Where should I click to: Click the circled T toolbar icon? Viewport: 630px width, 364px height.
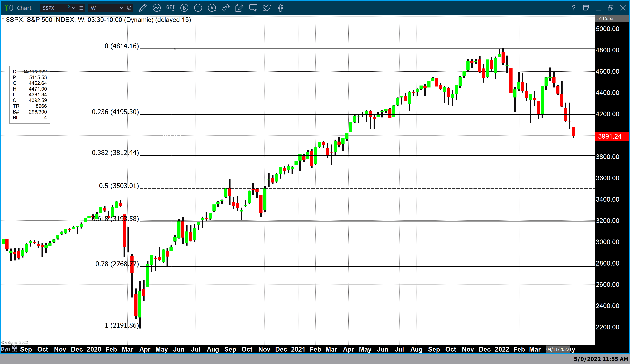pos(198,8)
